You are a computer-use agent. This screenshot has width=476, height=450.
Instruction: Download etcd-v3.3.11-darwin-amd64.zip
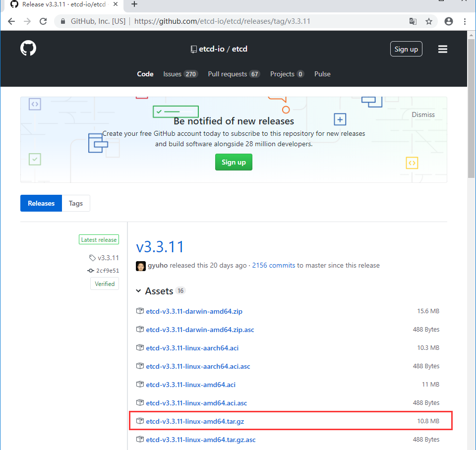click(194, 311)
